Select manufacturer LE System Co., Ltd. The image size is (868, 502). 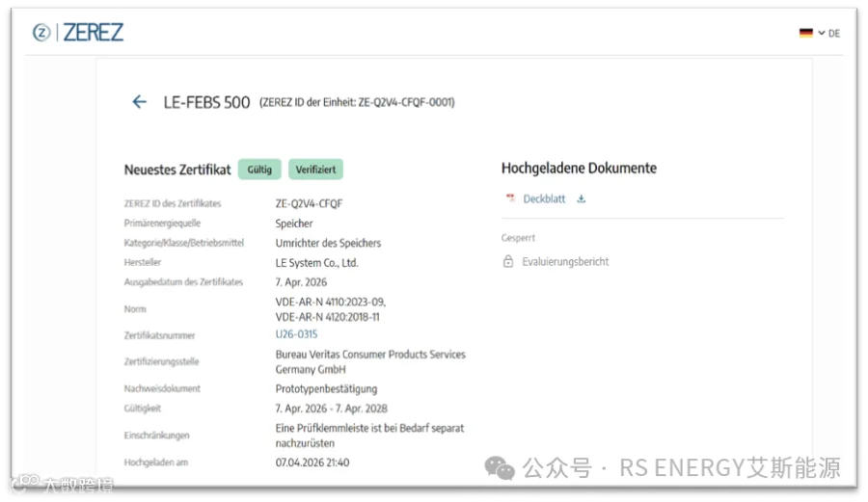pyautogui.click(x=316, y=263)
